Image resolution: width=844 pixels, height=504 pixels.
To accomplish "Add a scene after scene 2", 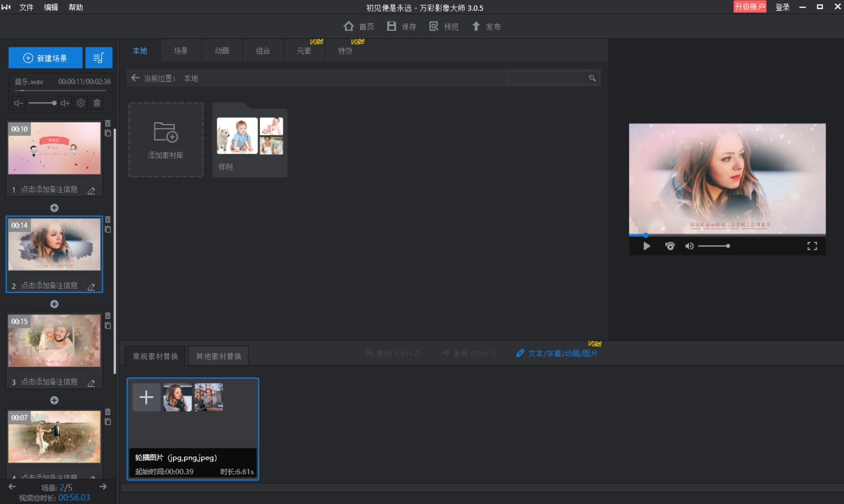I will tap(54, 304).
